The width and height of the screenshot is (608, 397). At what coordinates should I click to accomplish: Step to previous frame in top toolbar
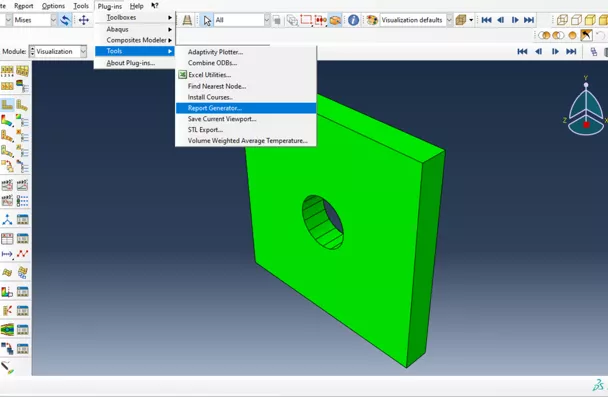(x=501, y=20)
